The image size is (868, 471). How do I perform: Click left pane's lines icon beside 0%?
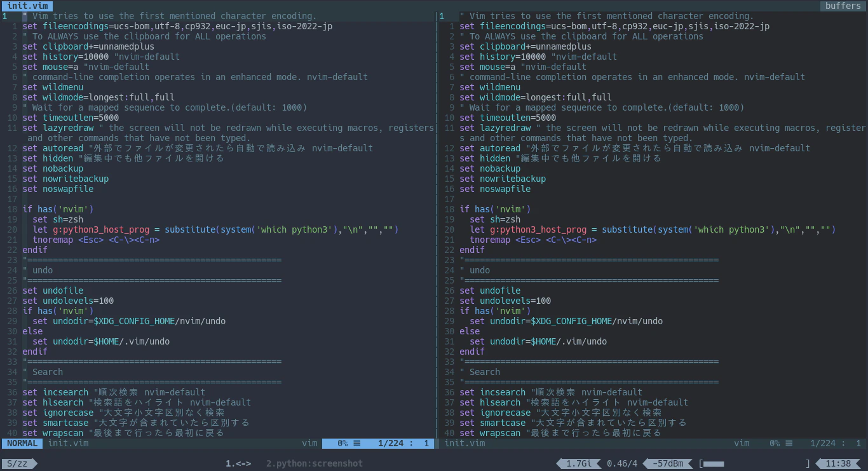357,443
